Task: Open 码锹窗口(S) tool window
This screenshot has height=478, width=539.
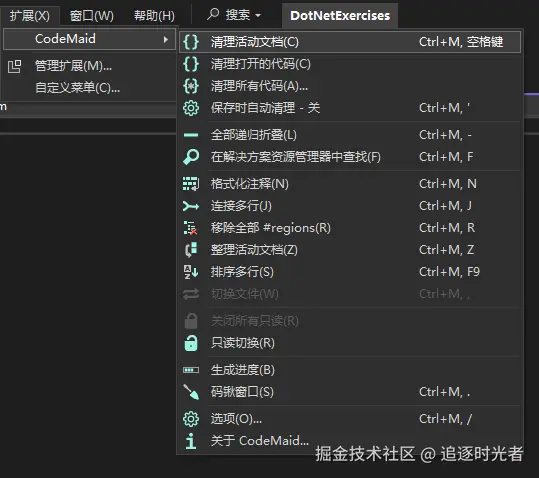Action: coord(351,392)
